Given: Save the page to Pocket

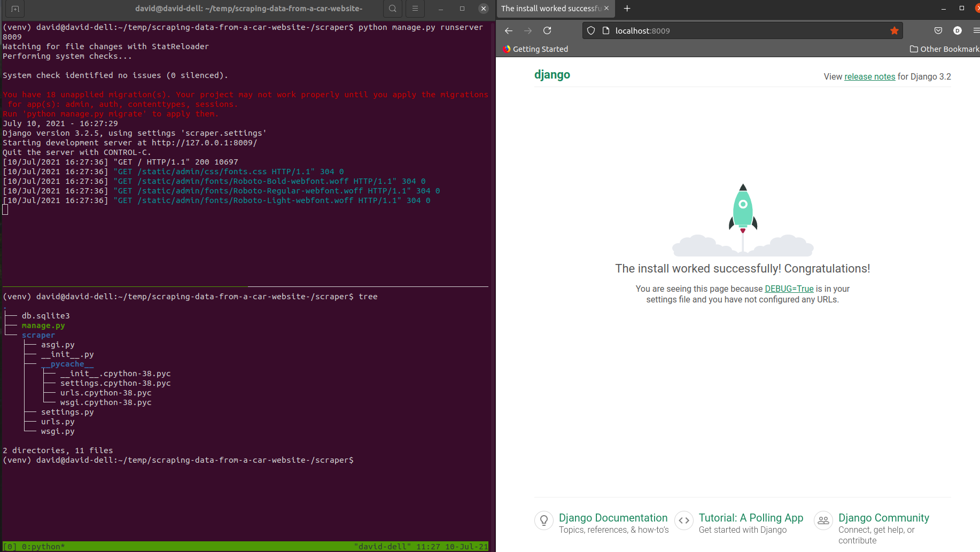Looking at the screenshot, I should [938, 30].
